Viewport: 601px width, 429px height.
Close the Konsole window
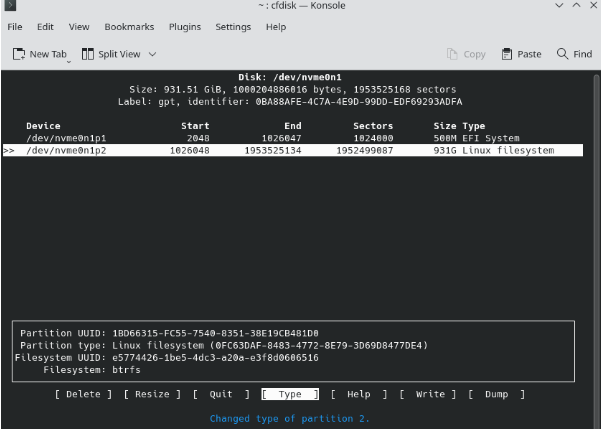click(593, 5)
